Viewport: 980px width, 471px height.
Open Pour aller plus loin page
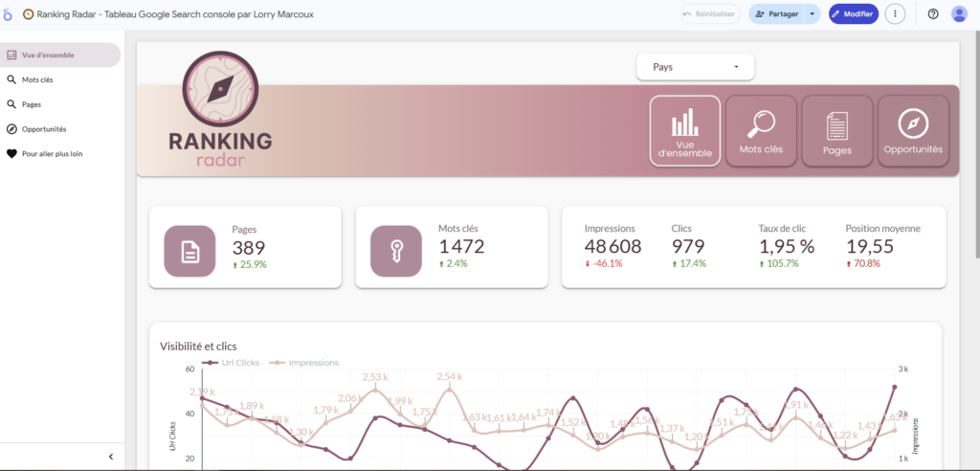[52, 153]
